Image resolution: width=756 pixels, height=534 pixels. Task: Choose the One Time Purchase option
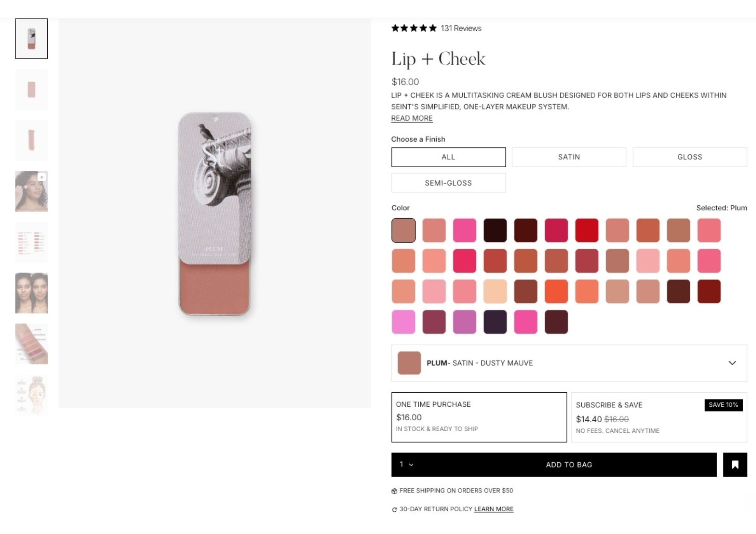(x=479, y=417)
